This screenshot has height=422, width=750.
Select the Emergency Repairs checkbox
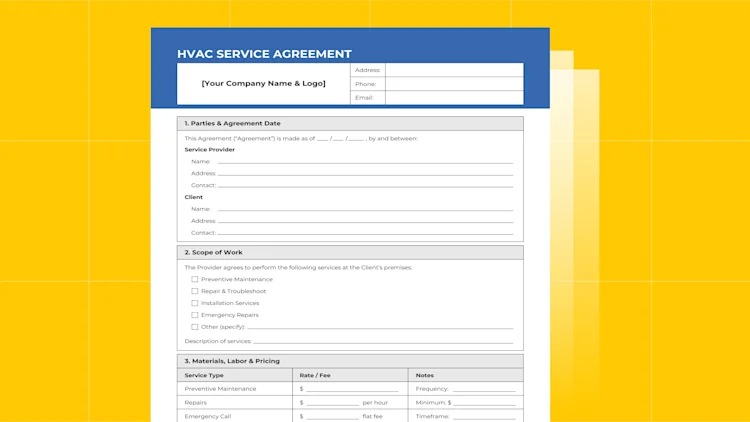[x=195, y=315]
